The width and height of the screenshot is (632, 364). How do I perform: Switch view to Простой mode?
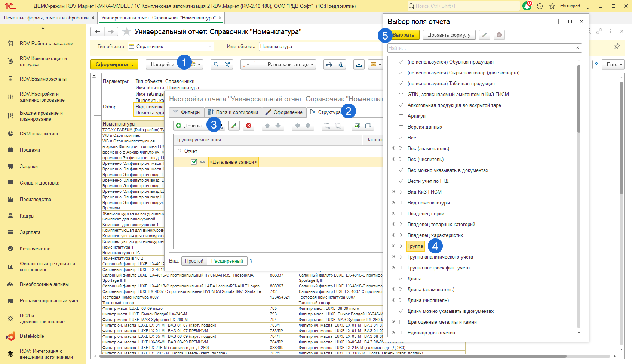point(194,261)
